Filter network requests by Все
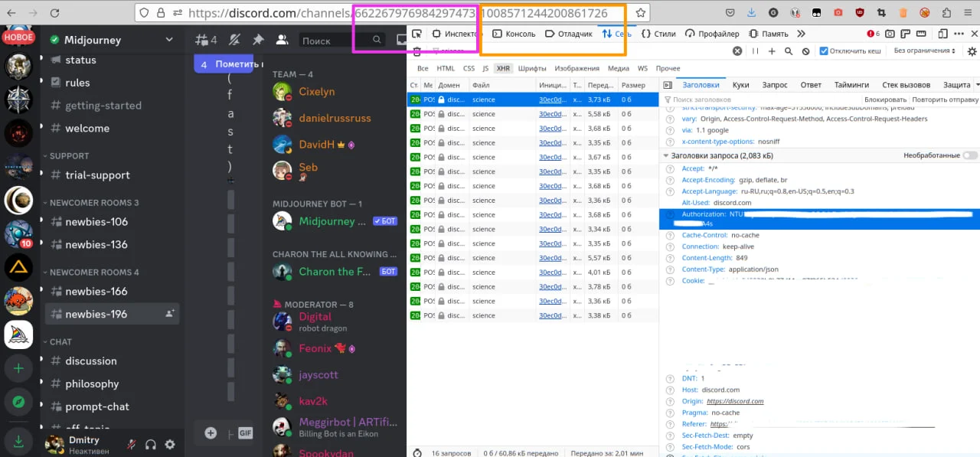This screenshot has width=980, height=457. coord(423,68)
